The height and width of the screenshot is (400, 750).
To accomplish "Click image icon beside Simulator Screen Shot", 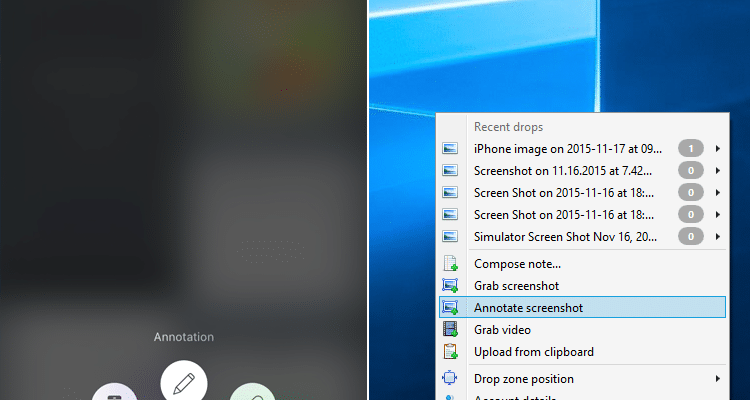I will pos(450,237).
